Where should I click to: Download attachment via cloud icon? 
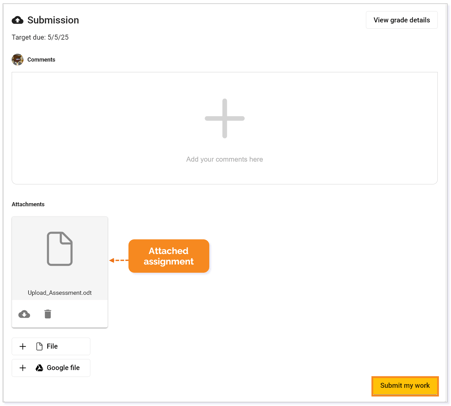tap(24, 314)
